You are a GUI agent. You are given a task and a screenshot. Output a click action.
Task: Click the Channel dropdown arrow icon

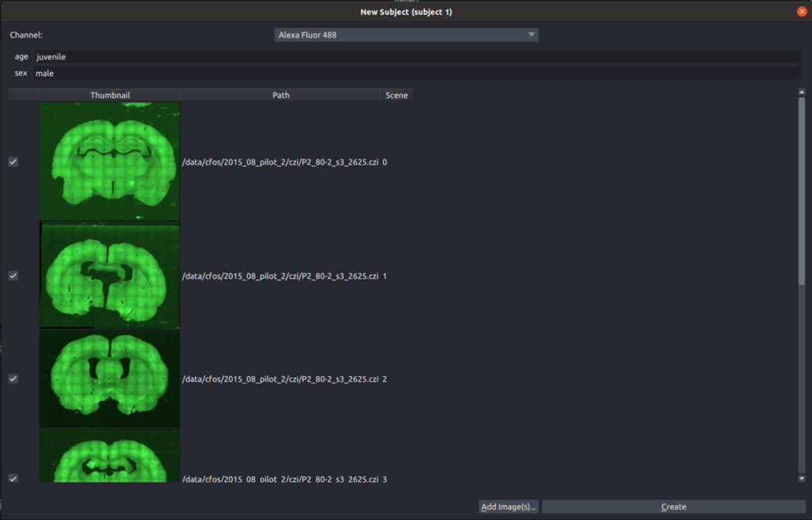[x=531, y=34]
